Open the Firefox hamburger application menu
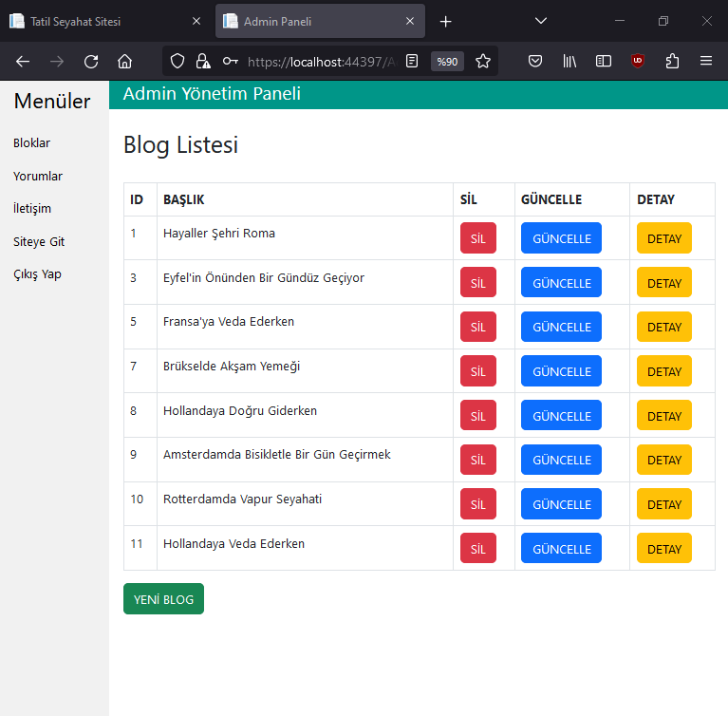The height and width of the screenshot is (716, 728). 706,61
